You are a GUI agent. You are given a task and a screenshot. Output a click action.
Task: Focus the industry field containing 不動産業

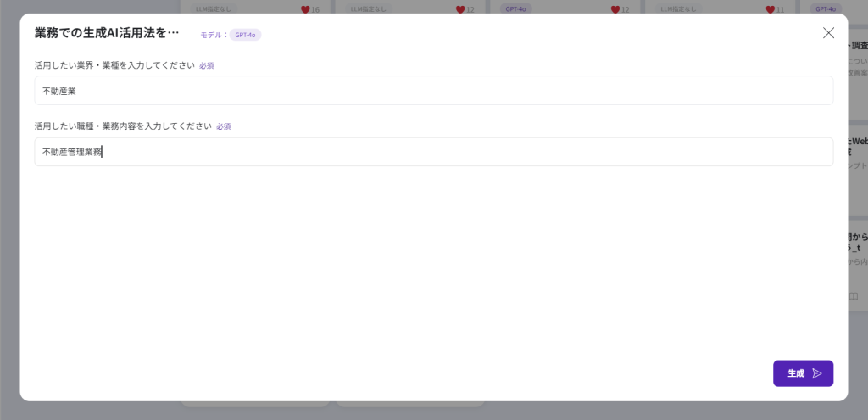433,91
